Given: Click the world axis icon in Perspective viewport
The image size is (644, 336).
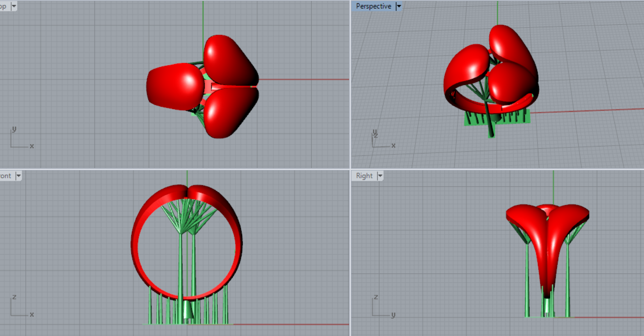Looking at the screenshot, I should tap(382, 139).
